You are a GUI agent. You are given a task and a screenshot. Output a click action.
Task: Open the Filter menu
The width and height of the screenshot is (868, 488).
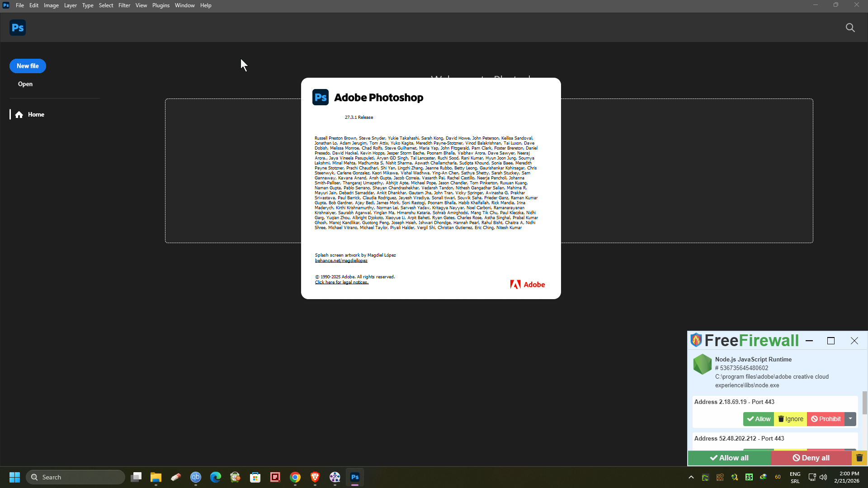point(124,5)
